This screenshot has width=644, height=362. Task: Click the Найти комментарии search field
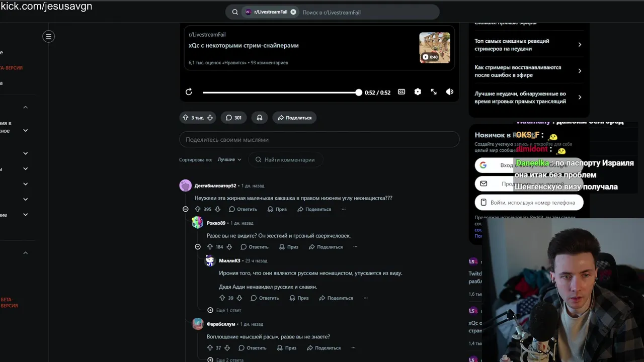(x=285, y=159)
